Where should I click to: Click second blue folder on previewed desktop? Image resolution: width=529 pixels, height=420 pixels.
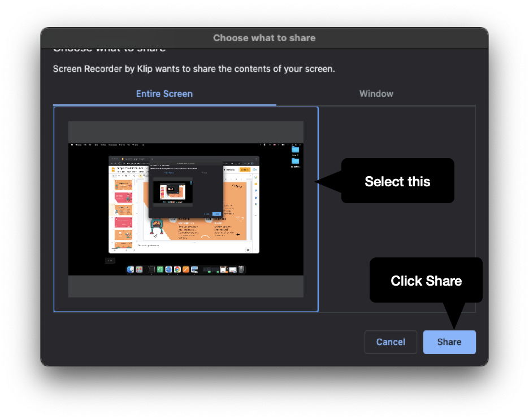tap(295, 161)
